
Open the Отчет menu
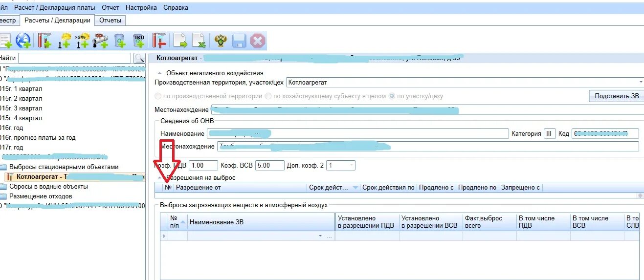(x=111, y=8)
